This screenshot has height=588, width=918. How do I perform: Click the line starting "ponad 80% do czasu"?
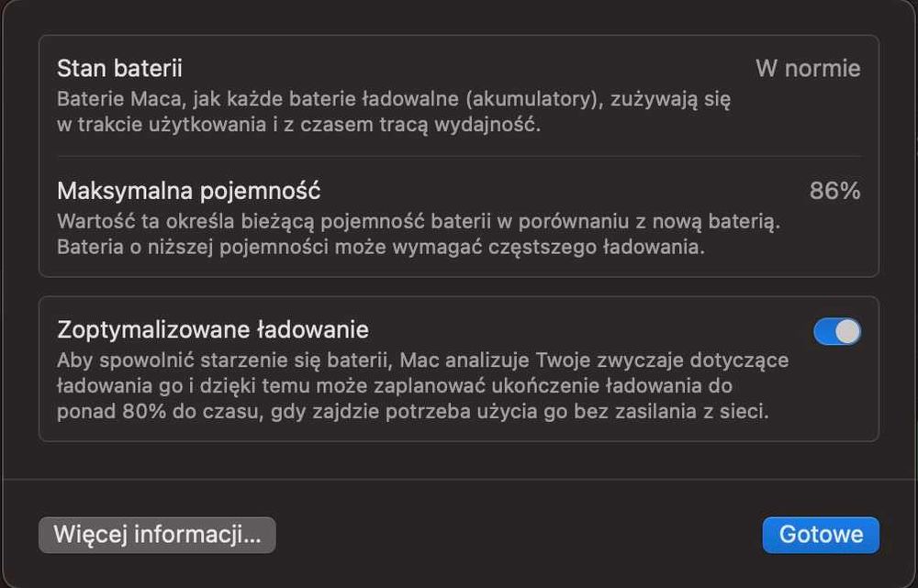coord(412,413)
